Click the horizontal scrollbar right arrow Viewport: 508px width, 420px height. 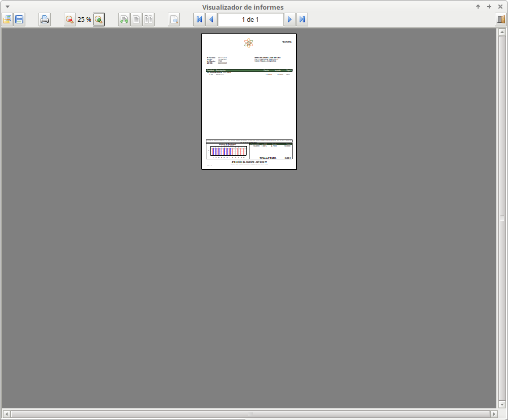click(x=494, y=414)
